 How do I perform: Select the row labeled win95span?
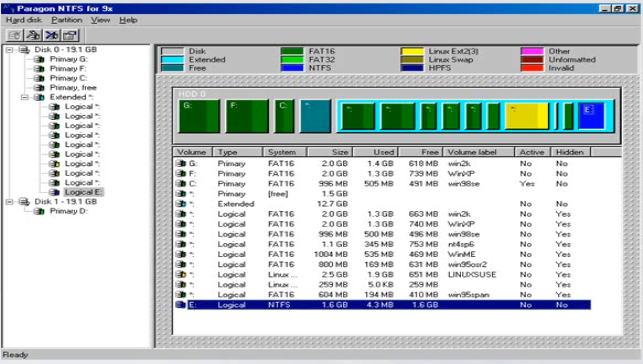[x=382, y=295]
